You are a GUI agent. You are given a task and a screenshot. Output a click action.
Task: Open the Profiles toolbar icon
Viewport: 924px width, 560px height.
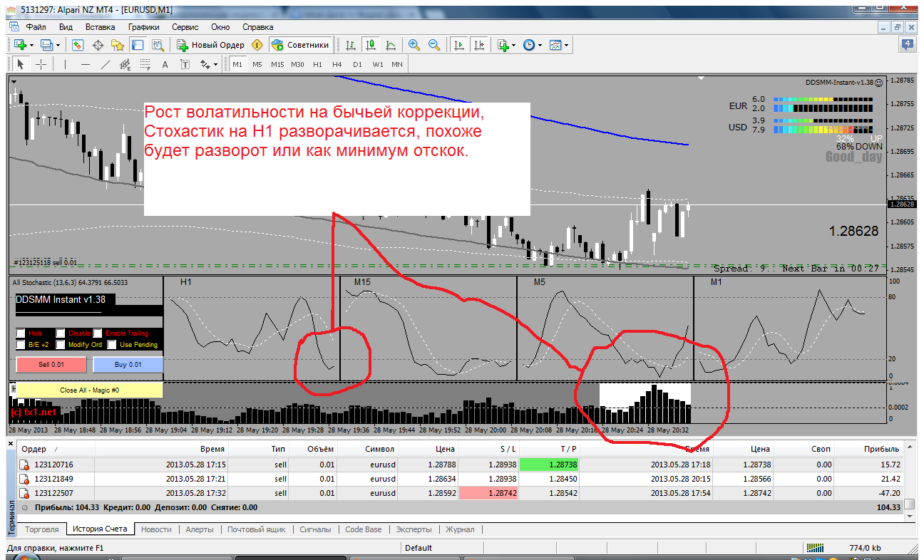pos(47,45)
